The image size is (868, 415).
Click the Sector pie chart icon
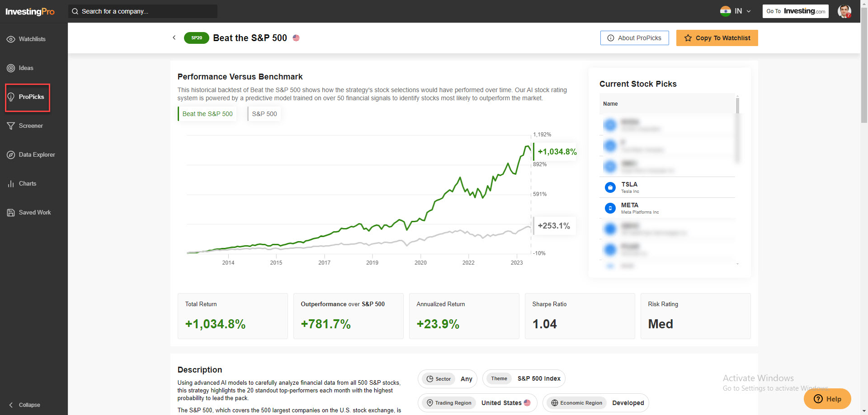(430, 379)
